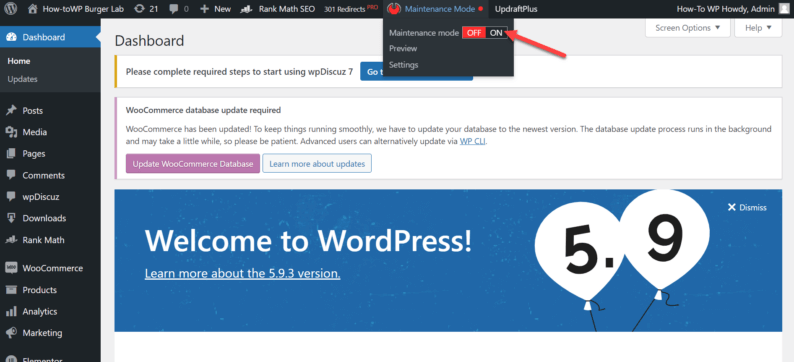794x362 pixels.
Task: Open the Rank Math SEO admin bar label
Action: tap(287, 9)
